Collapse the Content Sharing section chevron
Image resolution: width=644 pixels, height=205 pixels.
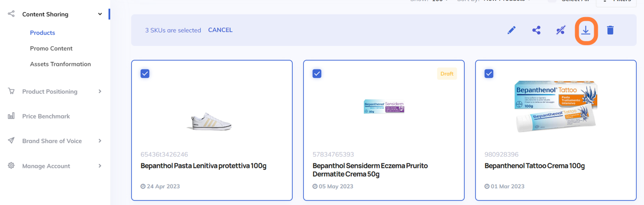pyautogui.click(x=100, y=14)
